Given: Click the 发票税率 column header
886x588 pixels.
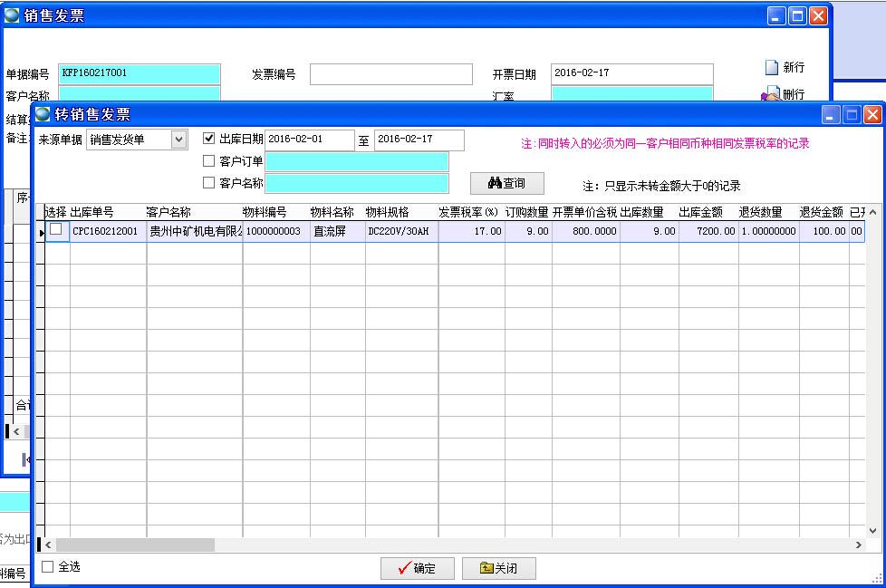Looking at the screenshot, I should (469, 212).
